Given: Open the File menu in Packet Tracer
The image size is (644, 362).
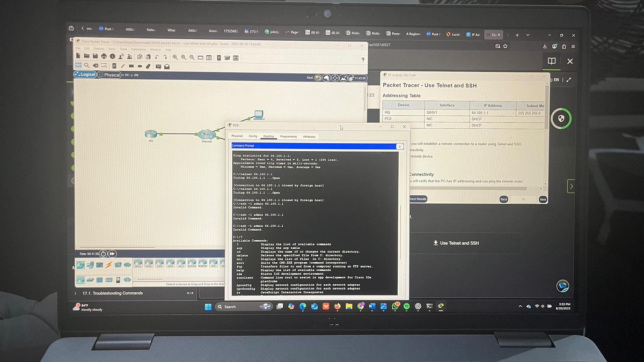Looking at the screenshot, I should (x=78, y=49).
